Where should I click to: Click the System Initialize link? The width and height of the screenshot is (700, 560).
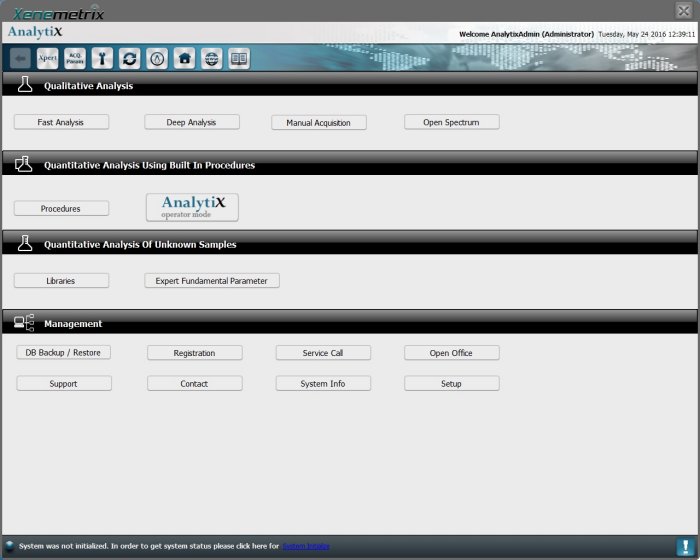tap(305, 546)
